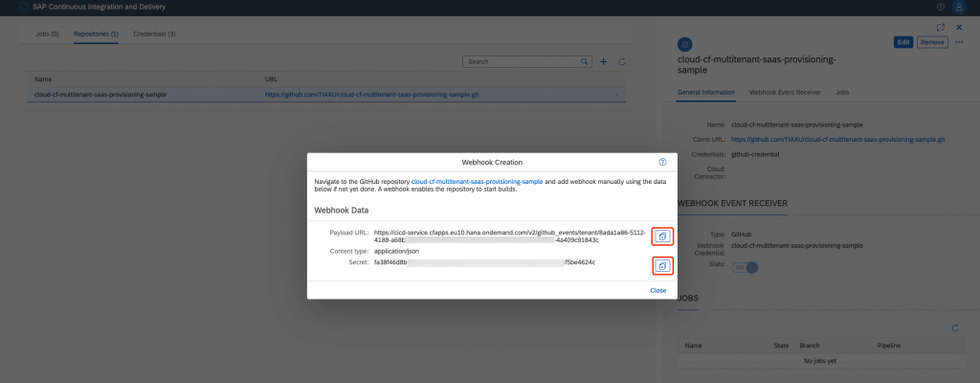The height and width of the screenshot is (383, 980).
Task: Click the search magnifier icon
Action: point(585,62)
